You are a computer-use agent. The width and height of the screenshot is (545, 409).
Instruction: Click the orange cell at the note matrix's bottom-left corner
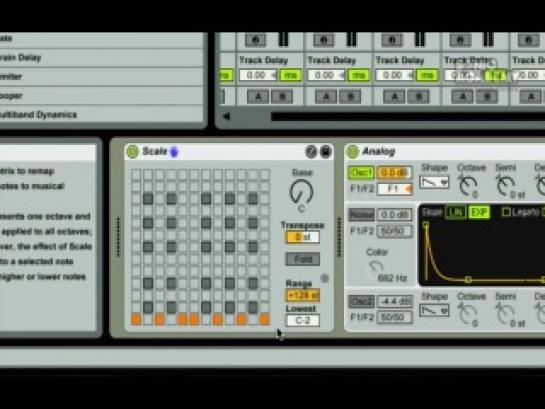click(136, 319)
